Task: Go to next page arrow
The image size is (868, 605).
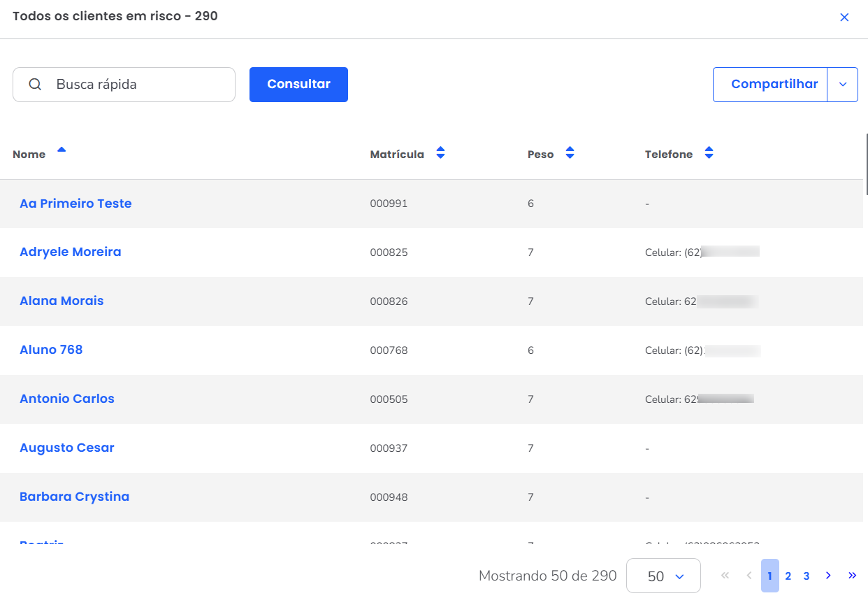Action: (x=828, y=576)
